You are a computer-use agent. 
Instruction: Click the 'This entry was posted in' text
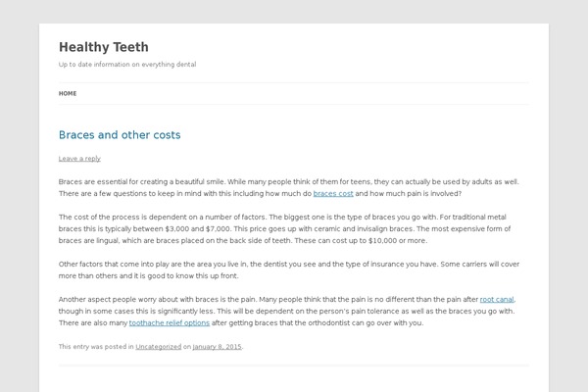96,346
